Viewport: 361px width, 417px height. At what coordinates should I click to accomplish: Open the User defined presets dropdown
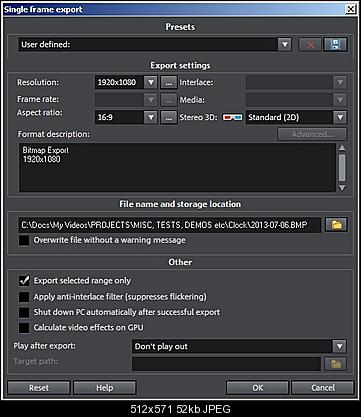coord(284,44)
